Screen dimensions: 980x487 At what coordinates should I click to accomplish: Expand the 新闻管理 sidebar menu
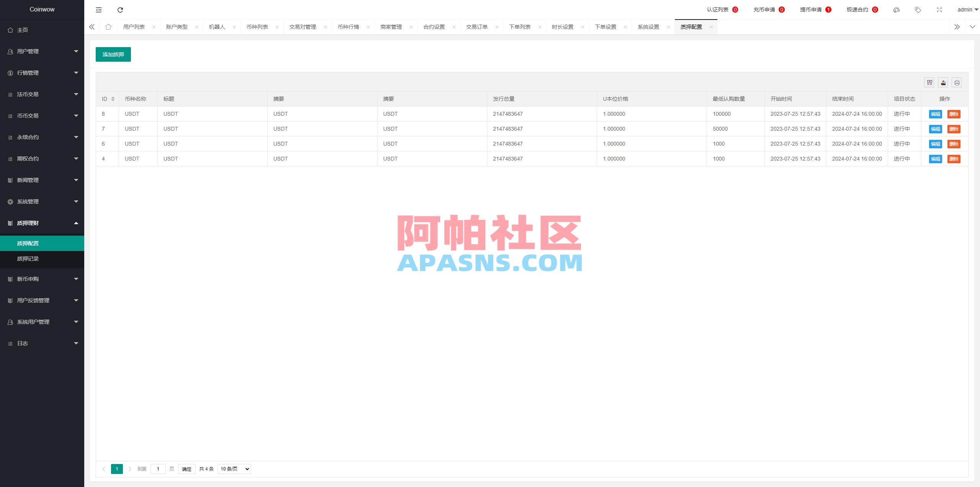(42, 180)
